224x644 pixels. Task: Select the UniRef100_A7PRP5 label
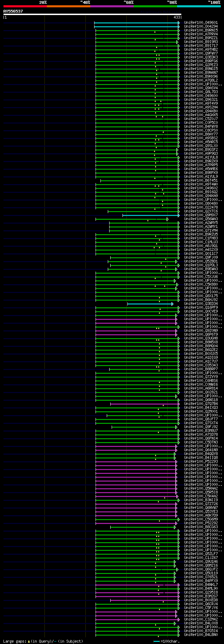[201, 165]
